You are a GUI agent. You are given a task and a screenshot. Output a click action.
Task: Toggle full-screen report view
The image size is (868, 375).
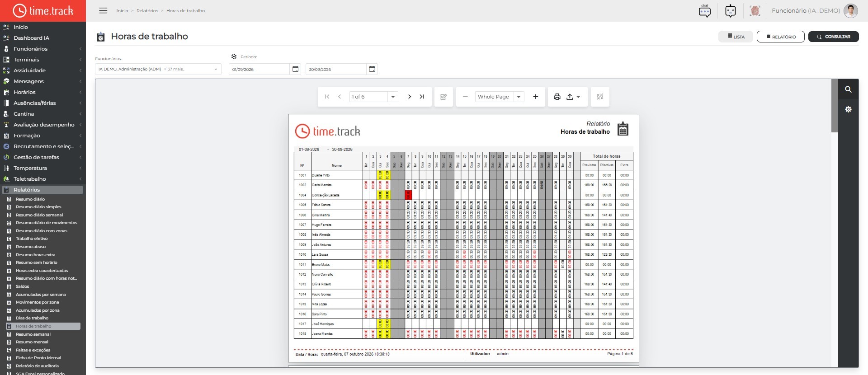[x=600, y=97]
